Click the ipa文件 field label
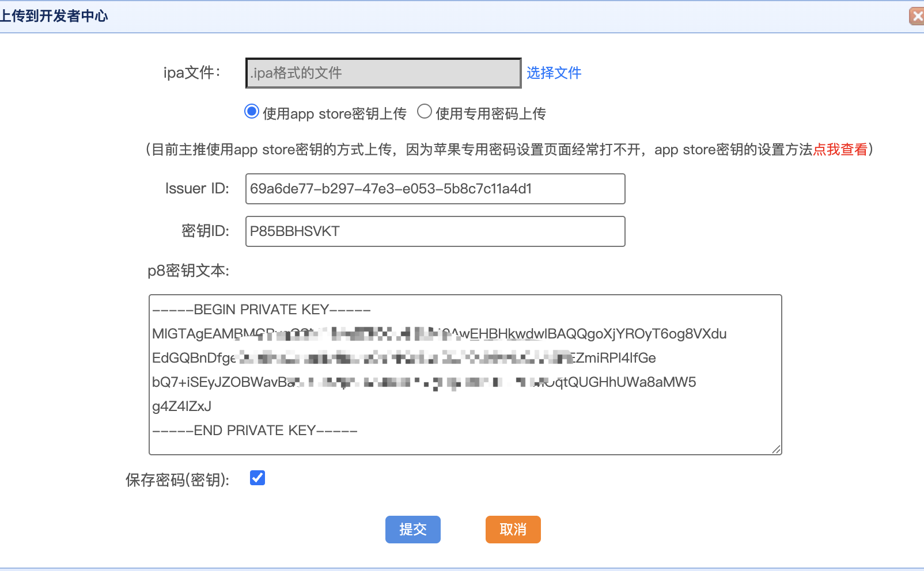The height and width of the screenshot is (571, 924). tap(191, 73)
